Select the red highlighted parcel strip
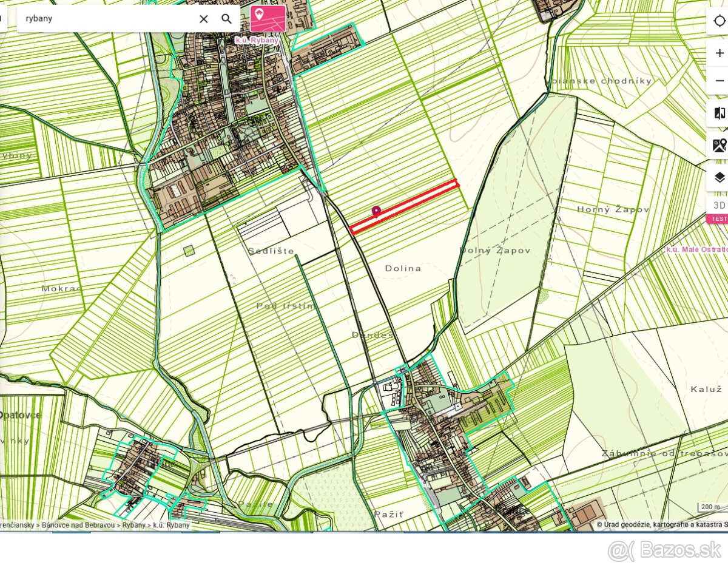728x568 pixels. (x=425, y=199)
